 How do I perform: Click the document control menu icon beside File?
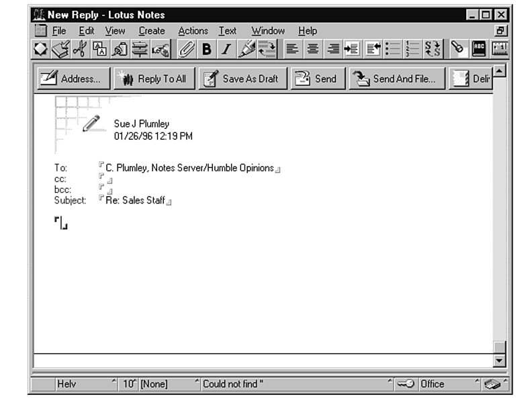[x=41, y=31]
